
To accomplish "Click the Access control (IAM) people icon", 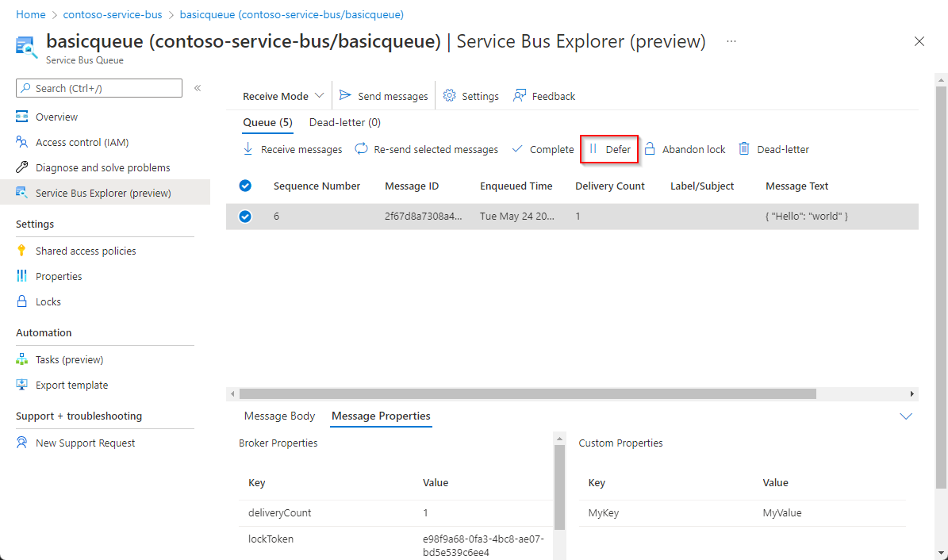I will [21, 141].
